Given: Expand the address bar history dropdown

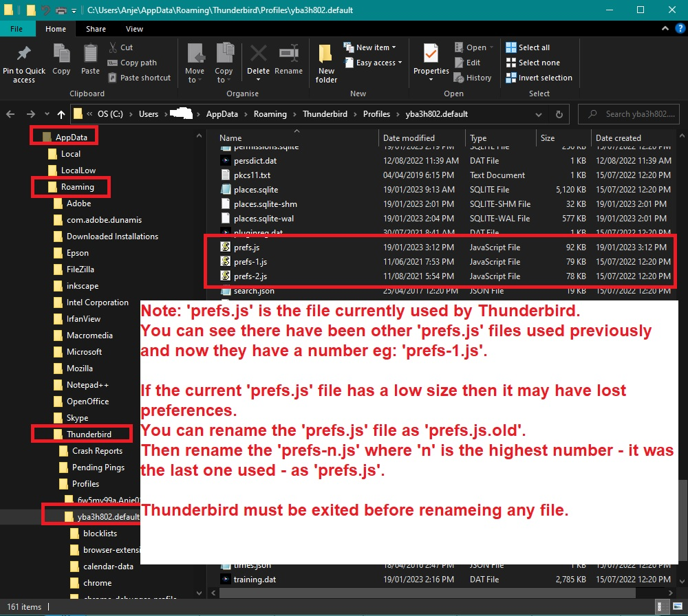Looking at the screenshot, I should tap(539, 114).
